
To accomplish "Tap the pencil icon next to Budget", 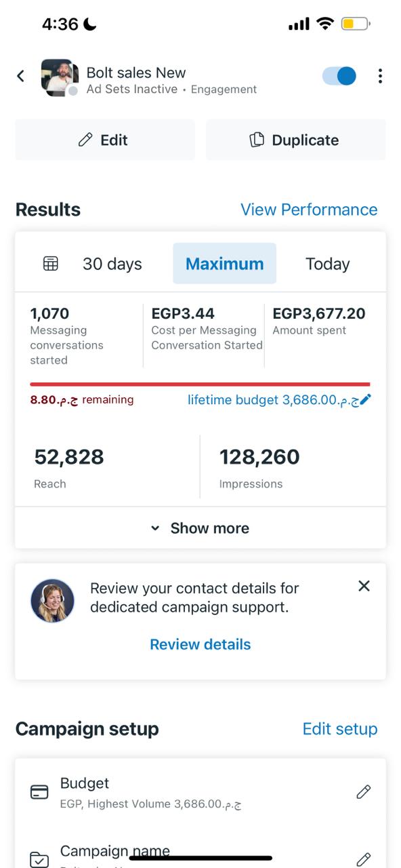I will pos(364,791).
